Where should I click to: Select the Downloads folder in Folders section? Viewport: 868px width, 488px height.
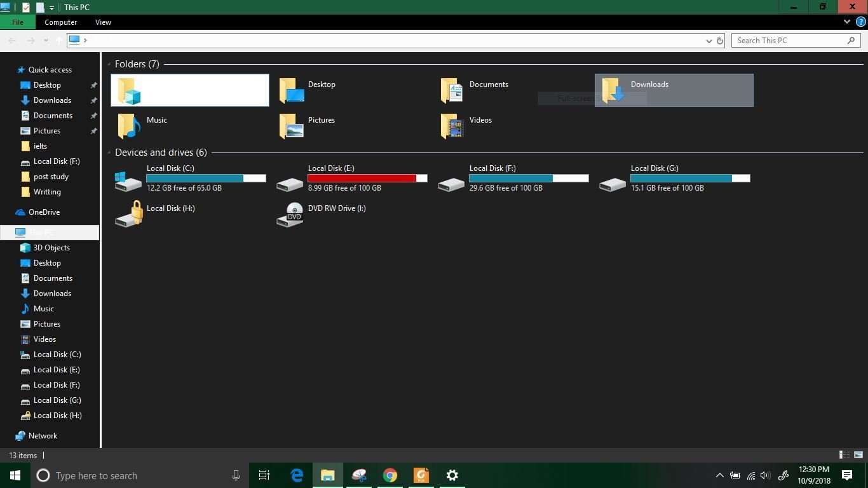[674, 90]
